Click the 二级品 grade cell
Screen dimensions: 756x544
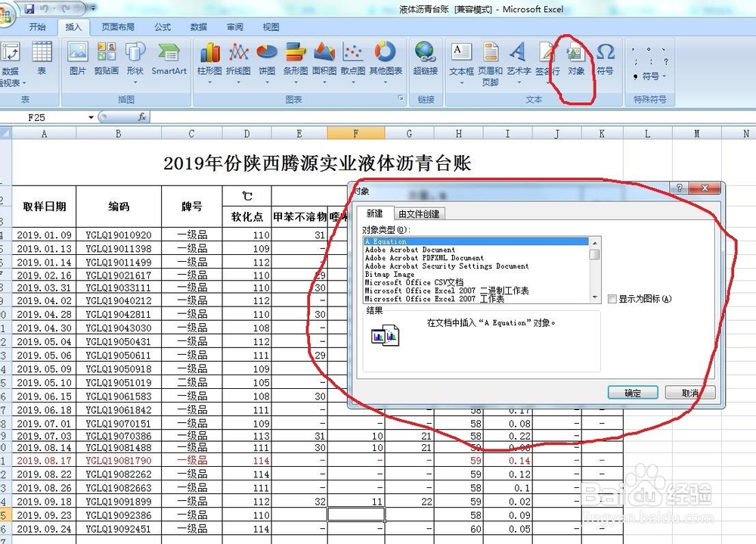pyautogui.click(x=192, y=383)
